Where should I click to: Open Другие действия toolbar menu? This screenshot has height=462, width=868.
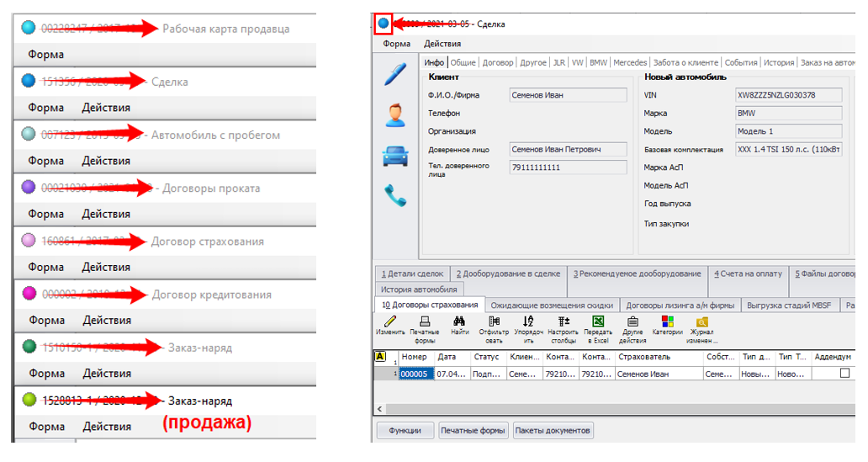click(x=632, y=322)
